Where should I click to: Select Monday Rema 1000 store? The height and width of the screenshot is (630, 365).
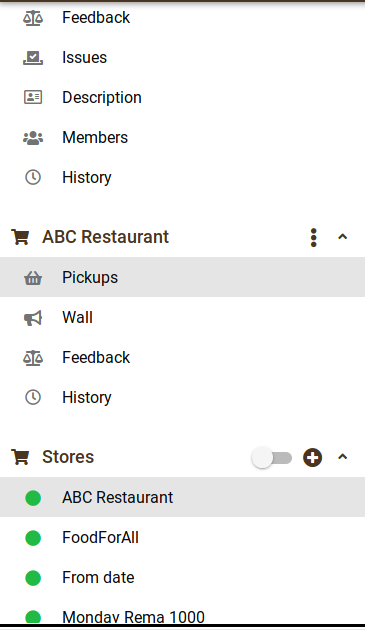pos(182,615)
